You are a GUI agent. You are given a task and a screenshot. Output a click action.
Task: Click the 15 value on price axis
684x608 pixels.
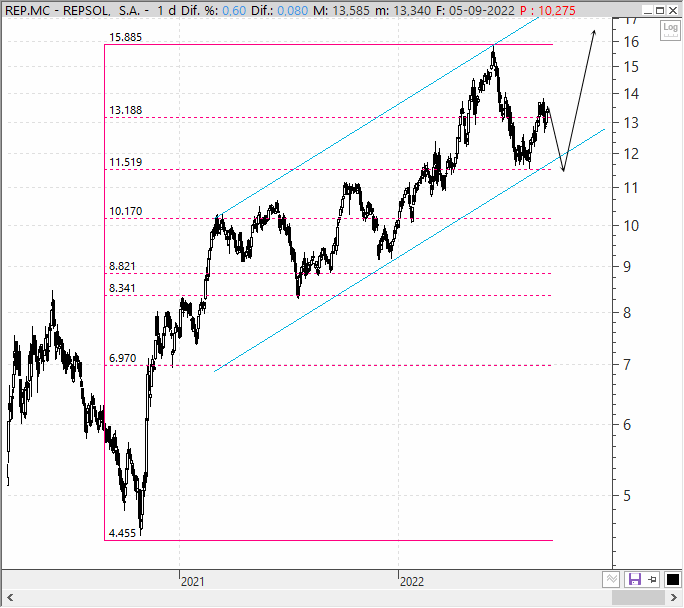631,67
